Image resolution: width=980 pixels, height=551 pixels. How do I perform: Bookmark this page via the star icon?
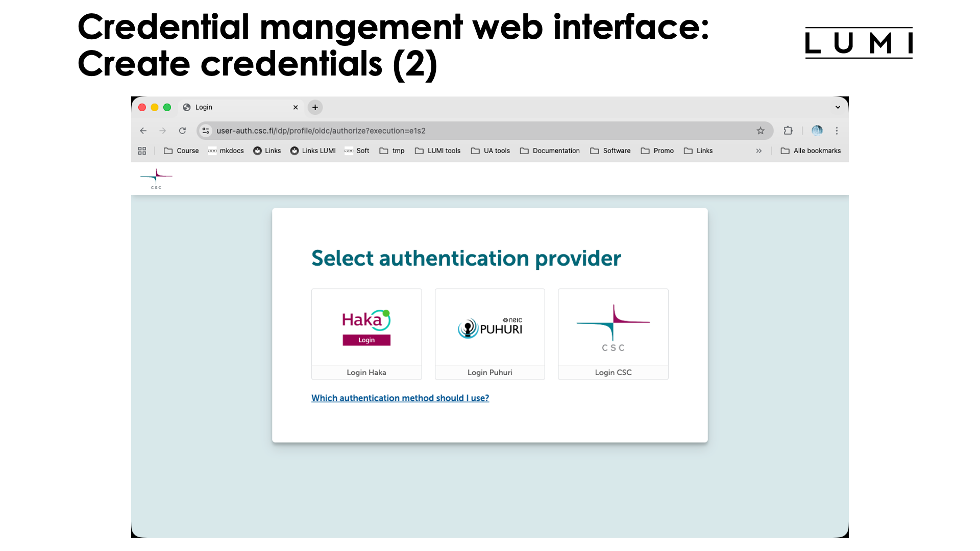pos(761,131)
